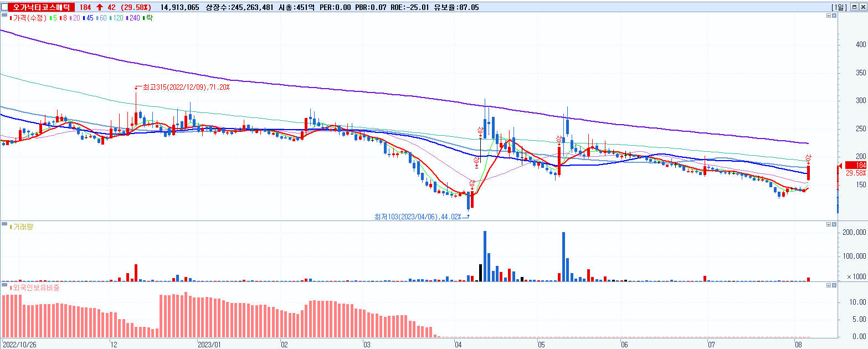Click the 08 month marker on the time axis
Image resolution: width=868 pixels, height=349 pixels.
(799, 344)
